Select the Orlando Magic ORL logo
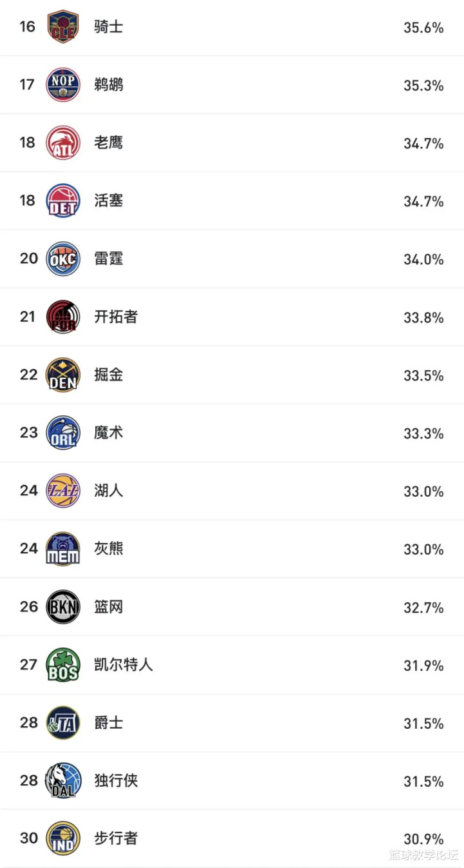 click(x=63, y=433)
